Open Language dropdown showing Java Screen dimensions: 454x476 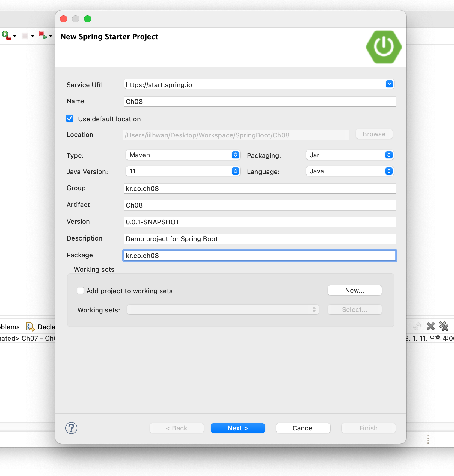pyautogui.click(x=350, y=171)
